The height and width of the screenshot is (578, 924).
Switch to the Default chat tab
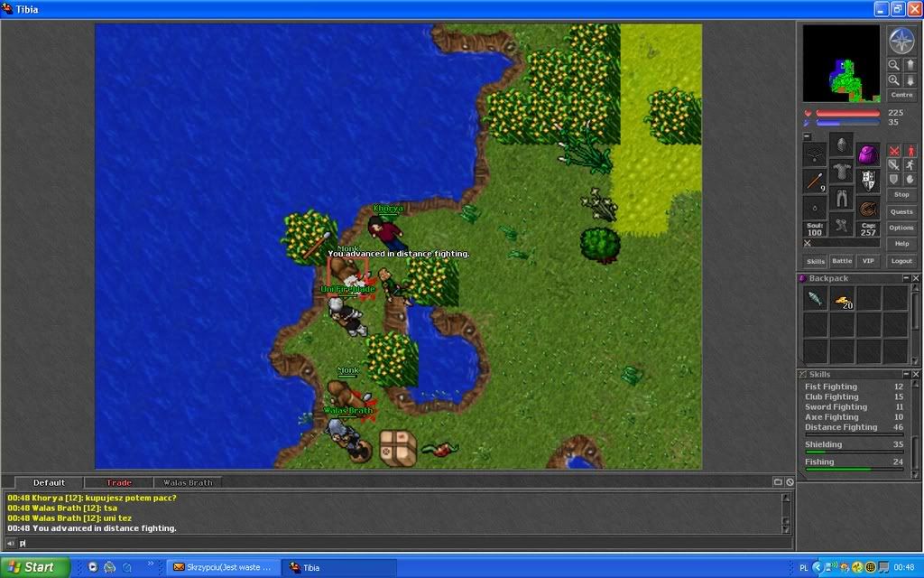pos(49,482)
